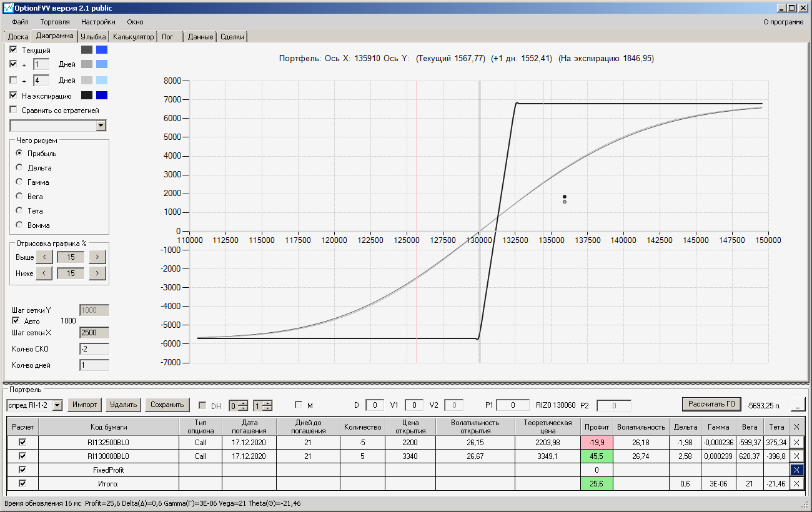
Task: Increase the Ниже percentage with the right arrow
Action: coord(97,273)
